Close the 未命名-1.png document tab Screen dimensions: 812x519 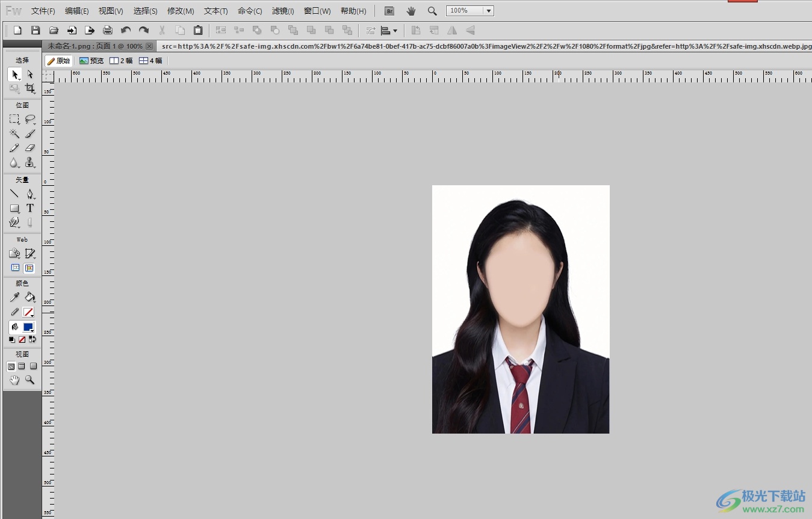(149, 46)
